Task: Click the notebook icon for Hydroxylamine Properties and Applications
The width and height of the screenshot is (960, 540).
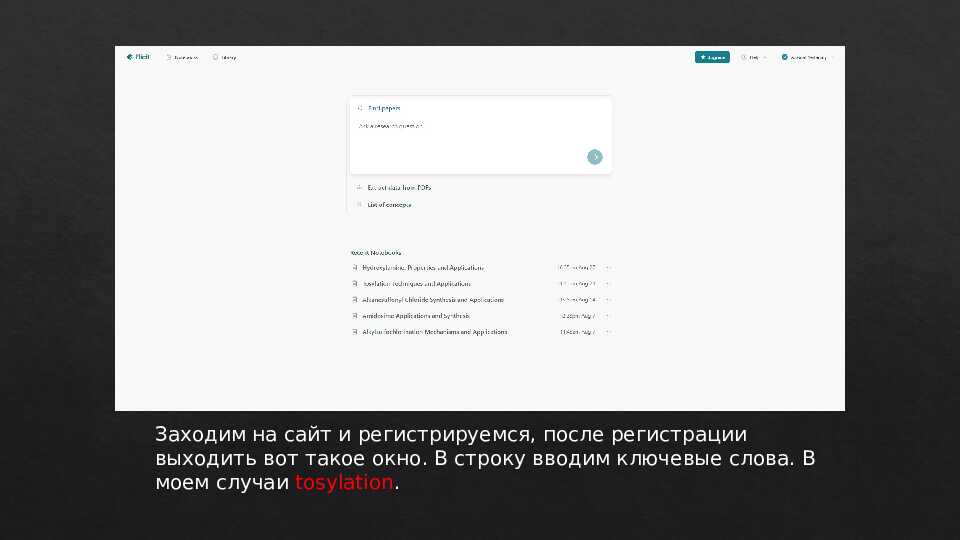Action: 354,268
